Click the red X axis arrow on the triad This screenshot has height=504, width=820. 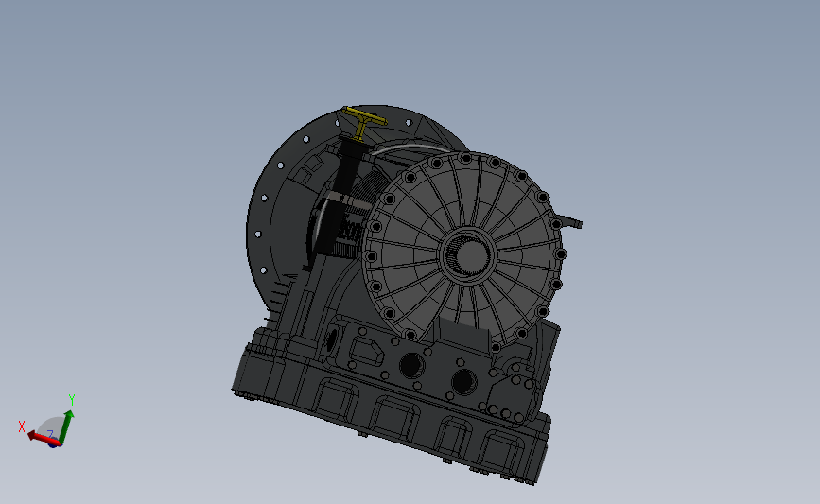[42, 438]
